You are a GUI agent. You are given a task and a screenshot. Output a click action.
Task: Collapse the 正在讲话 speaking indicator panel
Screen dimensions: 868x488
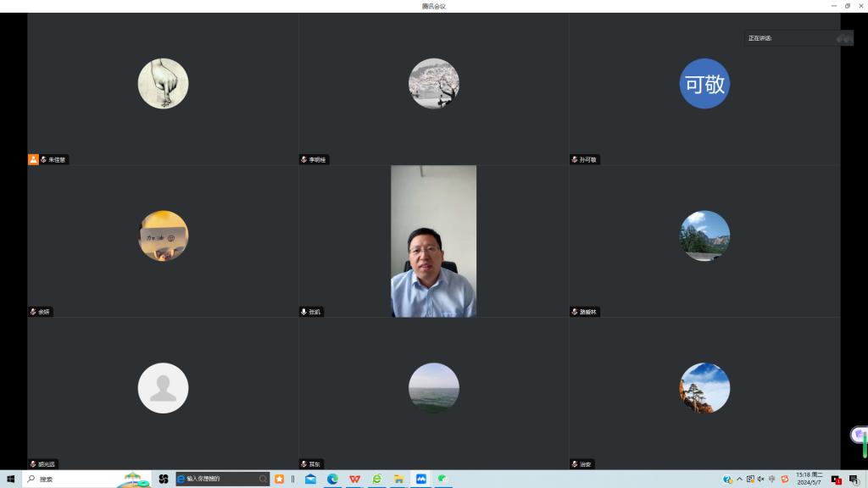843,38
